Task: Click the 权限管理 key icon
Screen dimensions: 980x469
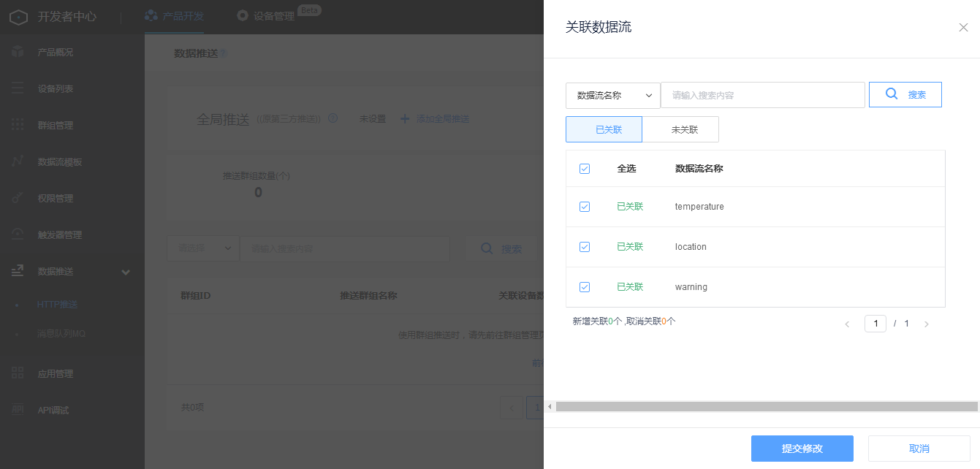Action: [x=18, y=198]
